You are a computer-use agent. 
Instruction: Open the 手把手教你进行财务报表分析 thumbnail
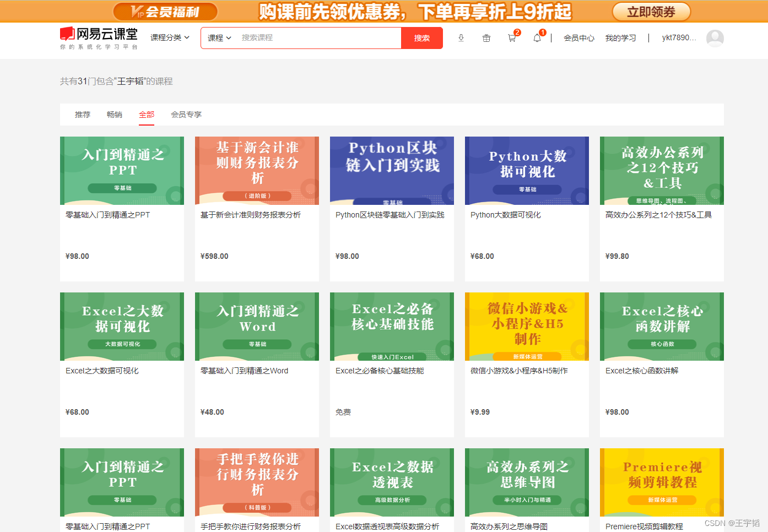[257, 482]
